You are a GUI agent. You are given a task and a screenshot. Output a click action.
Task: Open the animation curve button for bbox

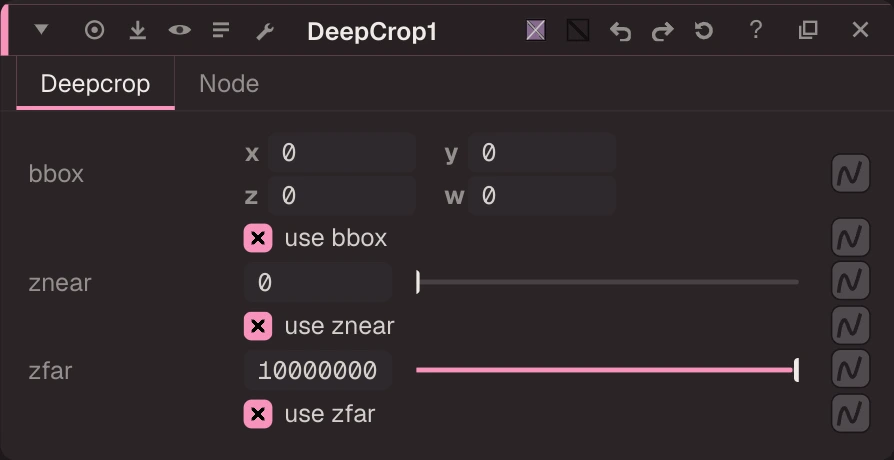[x=850, y=173]
